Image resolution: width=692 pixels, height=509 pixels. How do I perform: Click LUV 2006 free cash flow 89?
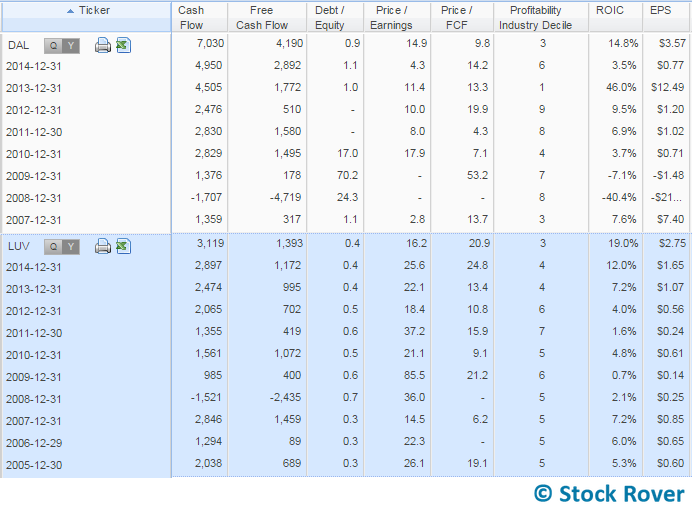(x=295, y=441)
